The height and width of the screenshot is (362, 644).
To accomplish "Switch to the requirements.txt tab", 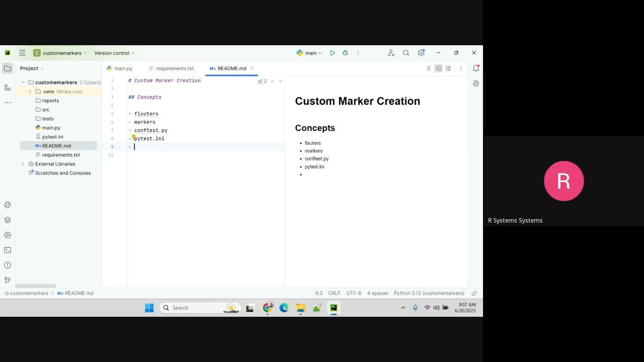I will coord(171,68).
